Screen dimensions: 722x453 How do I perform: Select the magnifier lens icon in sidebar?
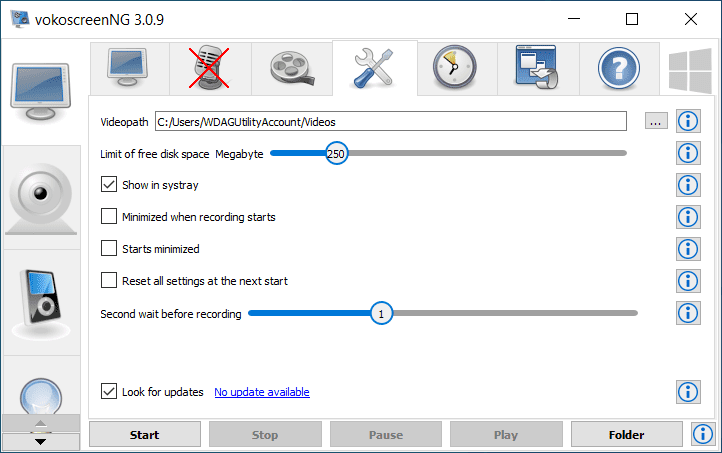tap(41, 395)
